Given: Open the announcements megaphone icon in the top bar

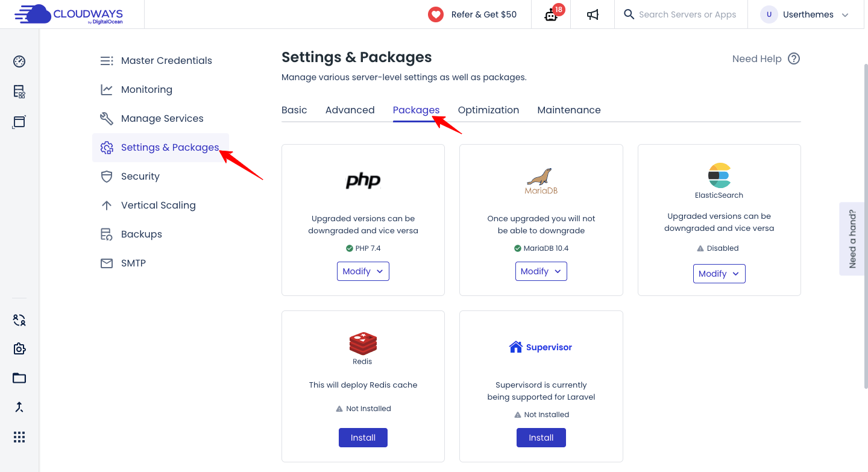Looking at the screenshot, I should click(x=592, y=14).
